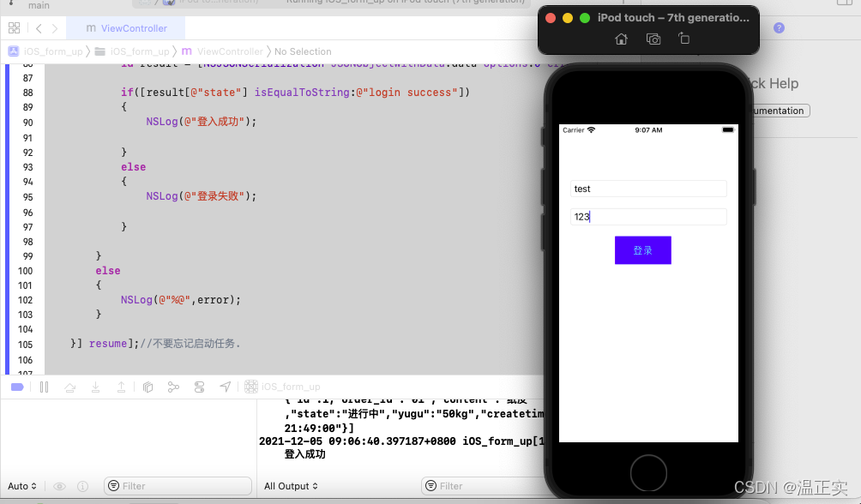The width and height of the screenshot is (861, 504).
Task: Click the username field containing test
Action: 648,189
